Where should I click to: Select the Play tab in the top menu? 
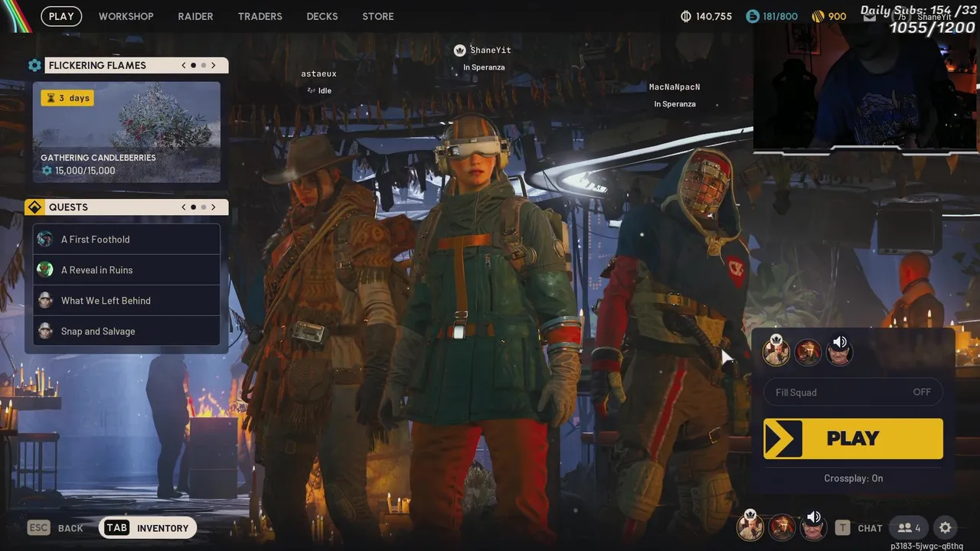[61, 16]
